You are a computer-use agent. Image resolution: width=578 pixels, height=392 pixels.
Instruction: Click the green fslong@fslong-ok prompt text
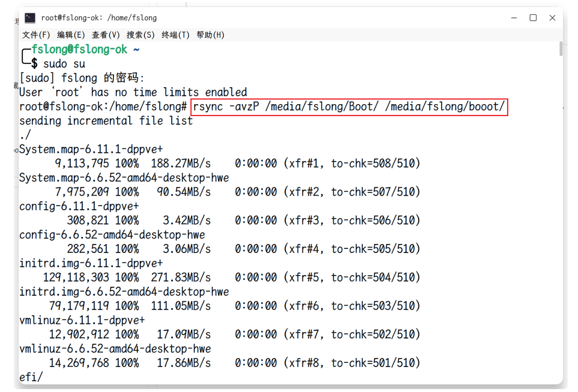pos(79,49)
